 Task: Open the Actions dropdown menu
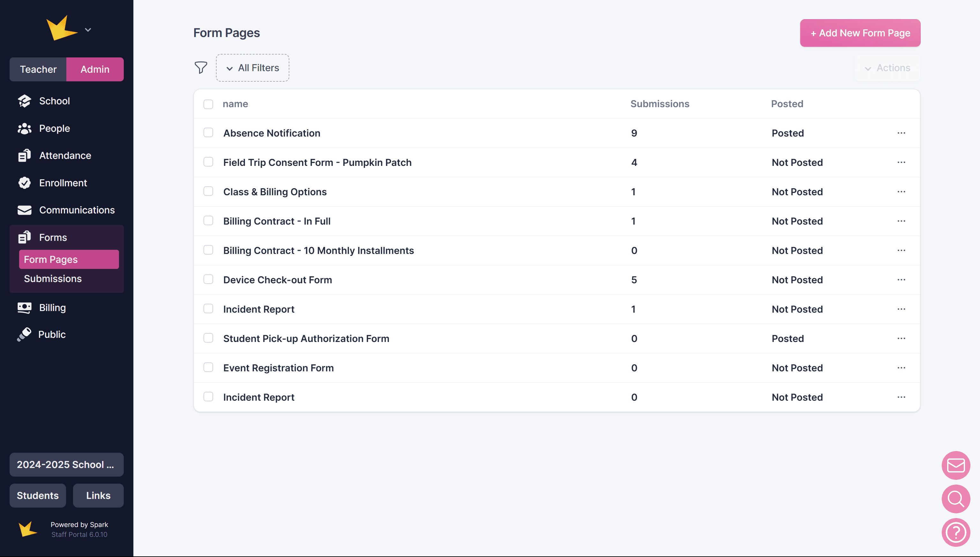887,68
